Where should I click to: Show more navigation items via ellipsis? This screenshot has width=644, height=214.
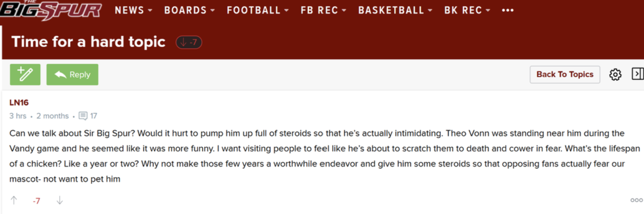point(508,10)
